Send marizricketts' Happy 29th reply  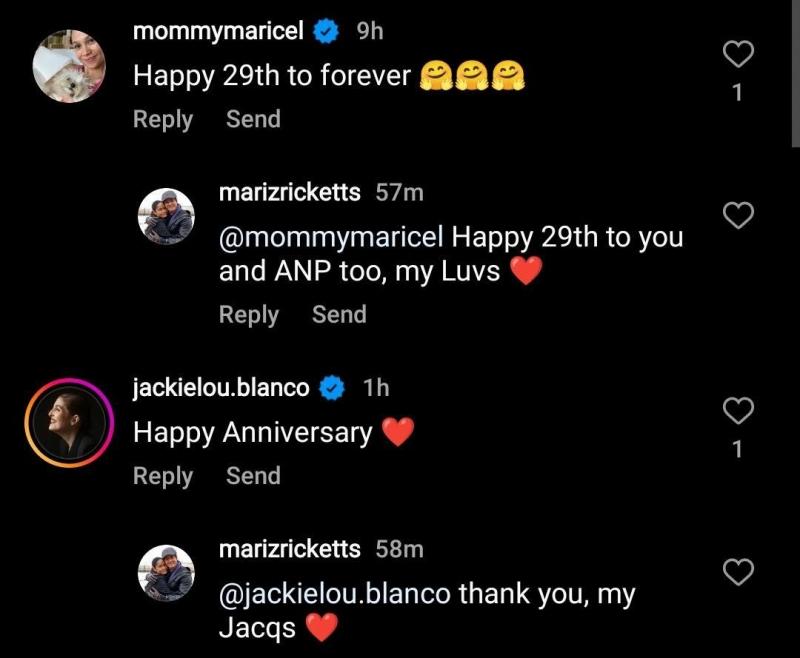coord(339,314)
